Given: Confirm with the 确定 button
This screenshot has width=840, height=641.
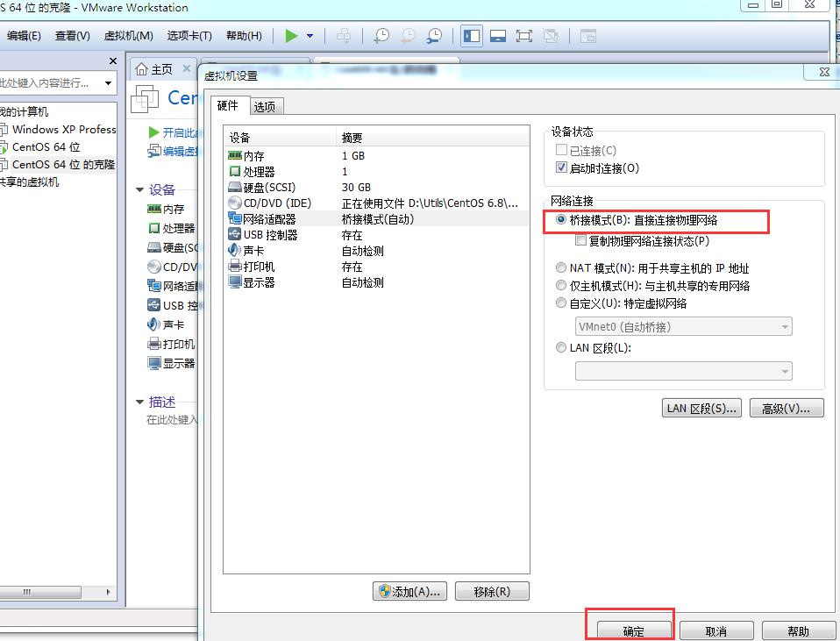Looking at the screenshot, I should click(x=634, y=630).
